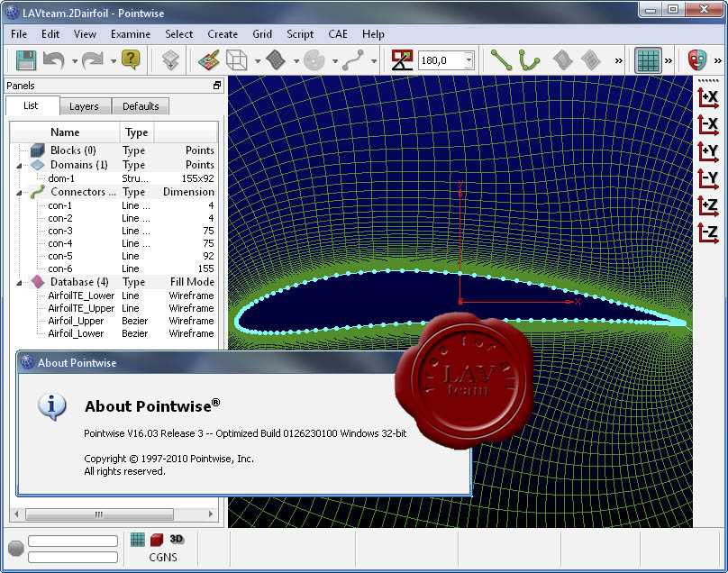
Task: Click the Name column header
Action: 65,132
